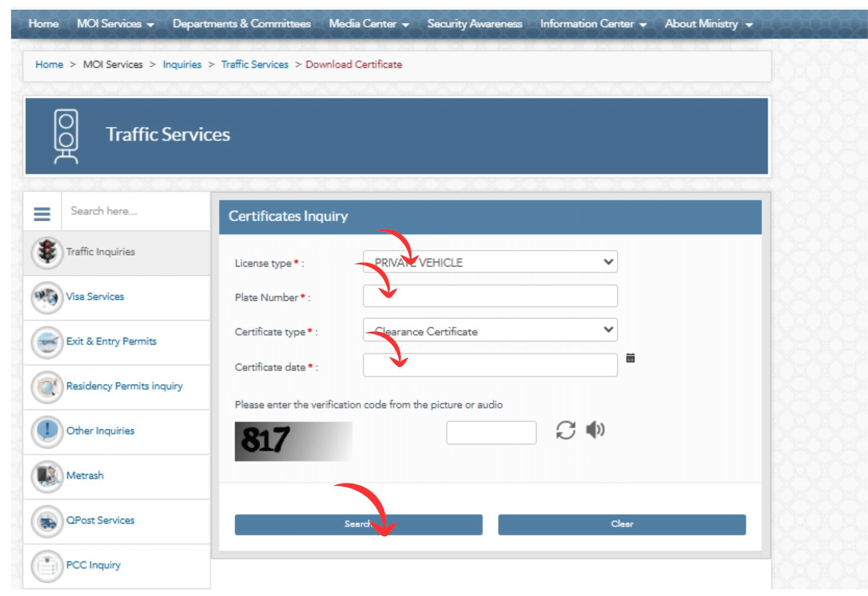Play the audio verification code

pos(595,429)
